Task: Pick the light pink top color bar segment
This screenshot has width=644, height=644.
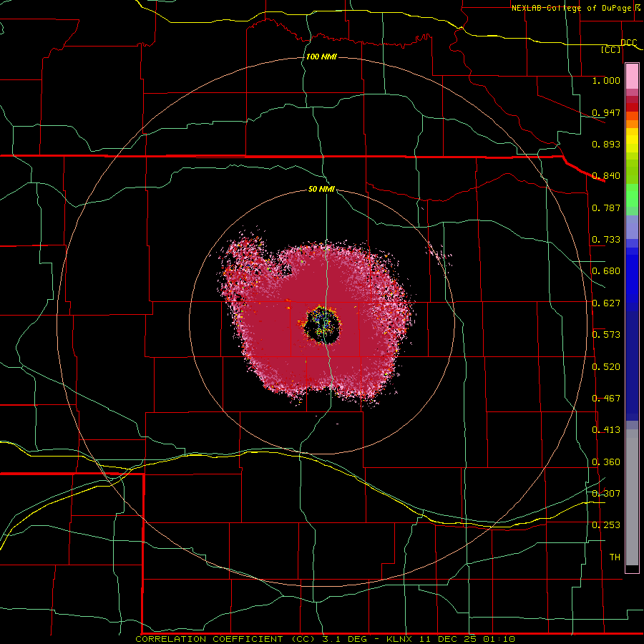Action: (632, 77)
